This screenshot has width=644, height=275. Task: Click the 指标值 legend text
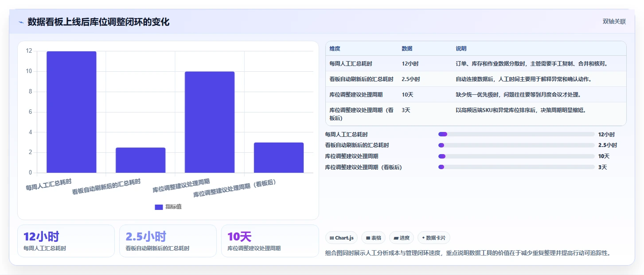173,207
